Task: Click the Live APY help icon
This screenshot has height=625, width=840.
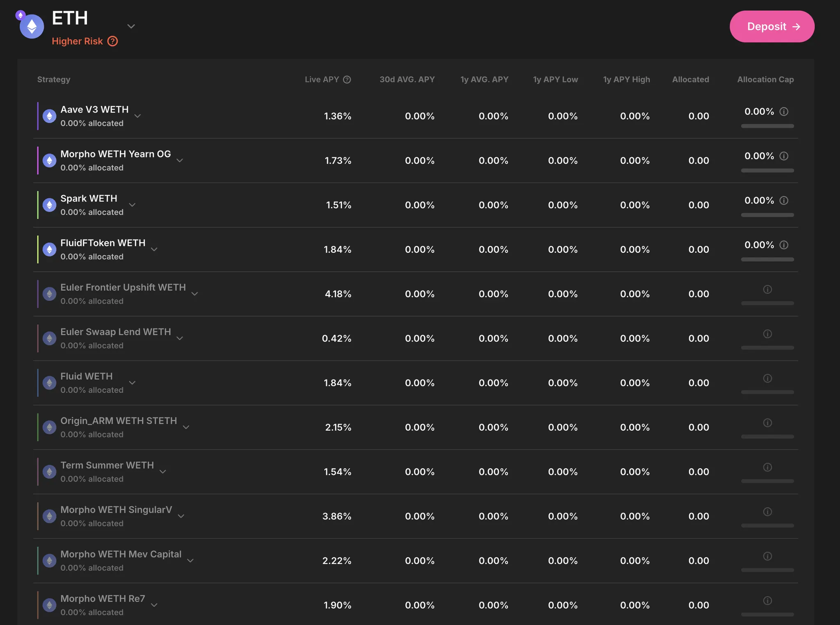Action: pyautogui.click(x=347, y=79)
